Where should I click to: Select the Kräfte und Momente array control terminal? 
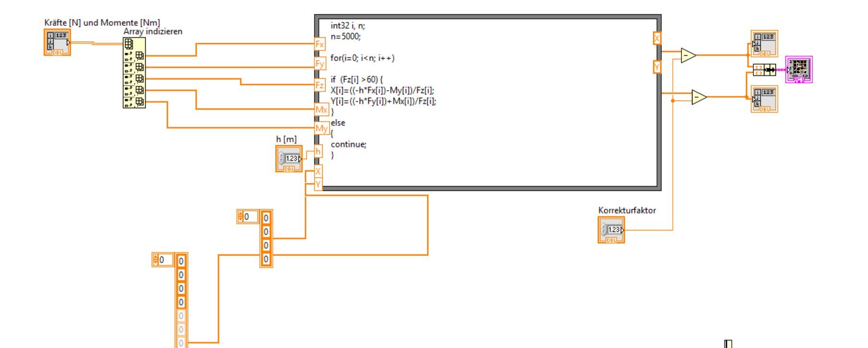pyautogui.click(x=57, y=42)
